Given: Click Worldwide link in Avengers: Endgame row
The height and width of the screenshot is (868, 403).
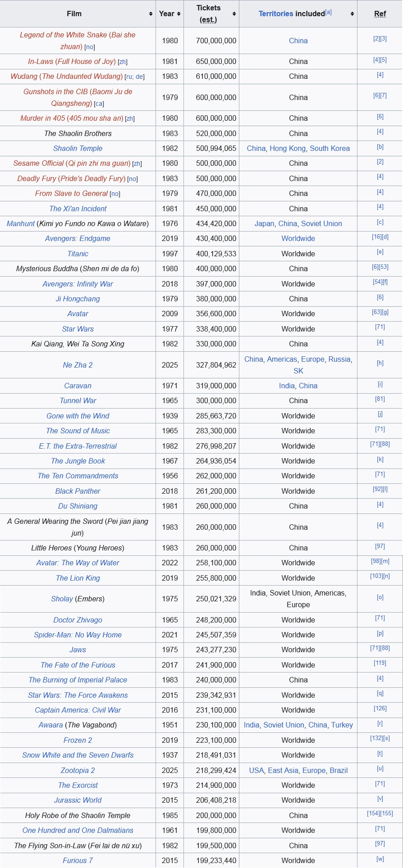Looking at the screenshot, I should (x=298, y=238).
